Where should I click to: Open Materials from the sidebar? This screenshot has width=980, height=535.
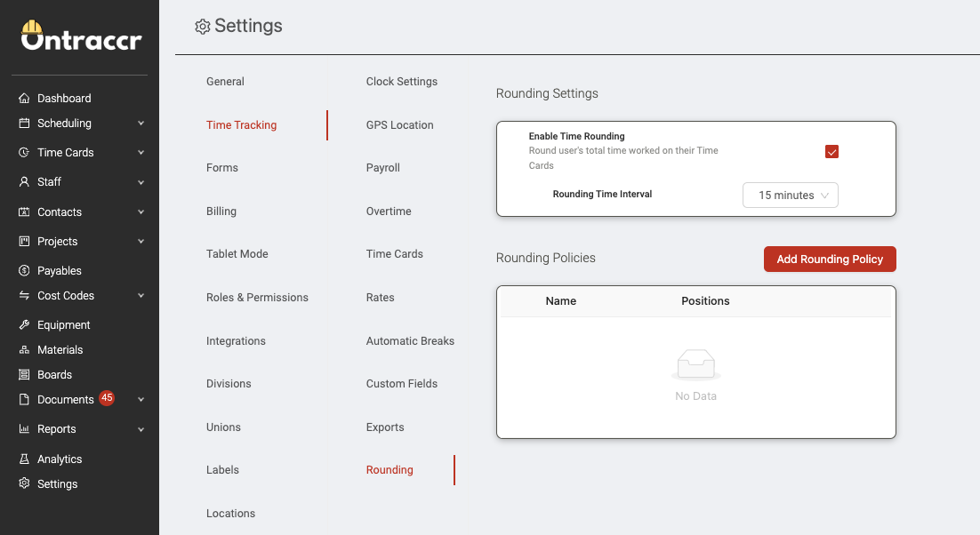(x=60, y=349)
